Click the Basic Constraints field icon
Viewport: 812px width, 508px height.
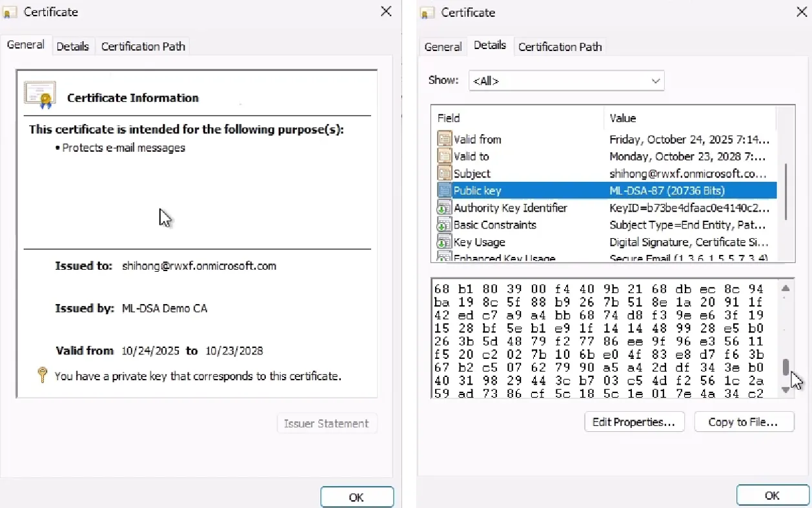445,225
